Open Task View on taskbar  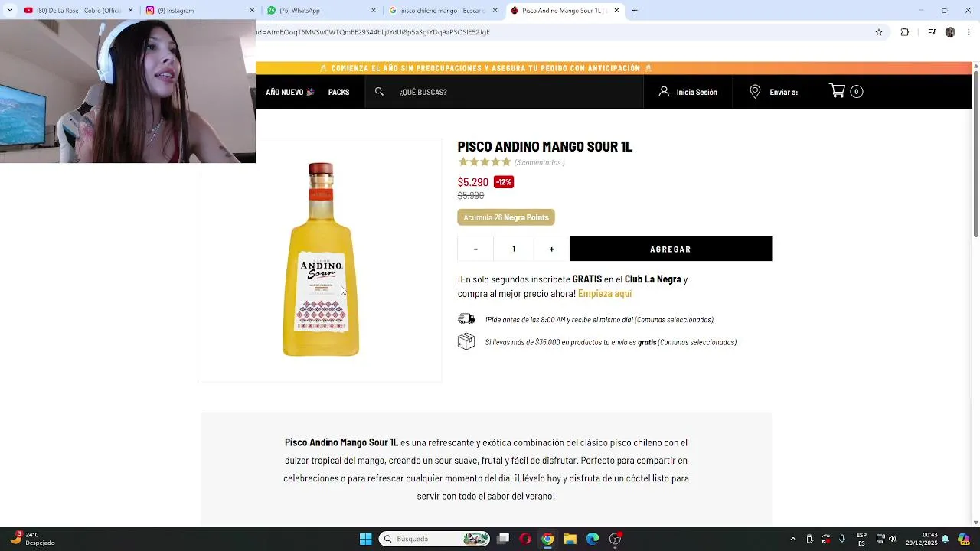coord(503,539)
